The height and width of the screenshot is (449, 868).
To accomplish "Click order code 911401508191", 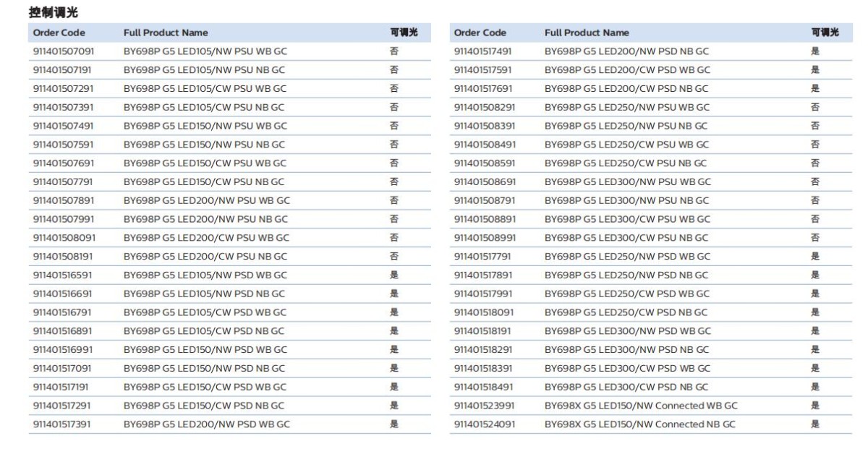I will 63,256.
